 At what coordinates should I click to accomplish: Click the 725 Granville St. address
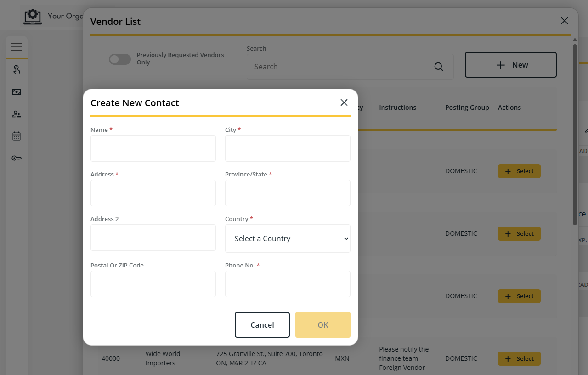[269, 358]
